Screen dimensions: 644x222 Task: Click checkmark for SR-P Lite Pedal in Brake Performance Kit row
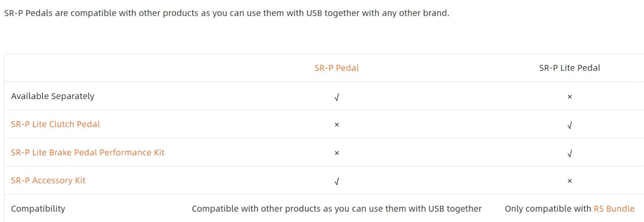pos(569,153)
